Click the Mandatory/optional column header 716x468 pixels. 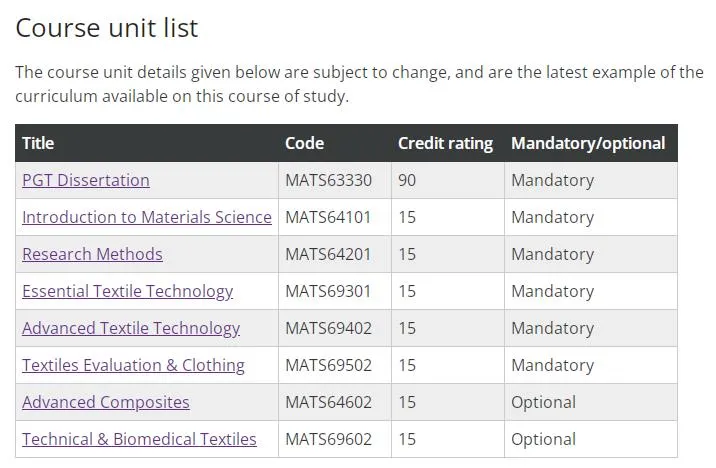click(x=588, y=143)
